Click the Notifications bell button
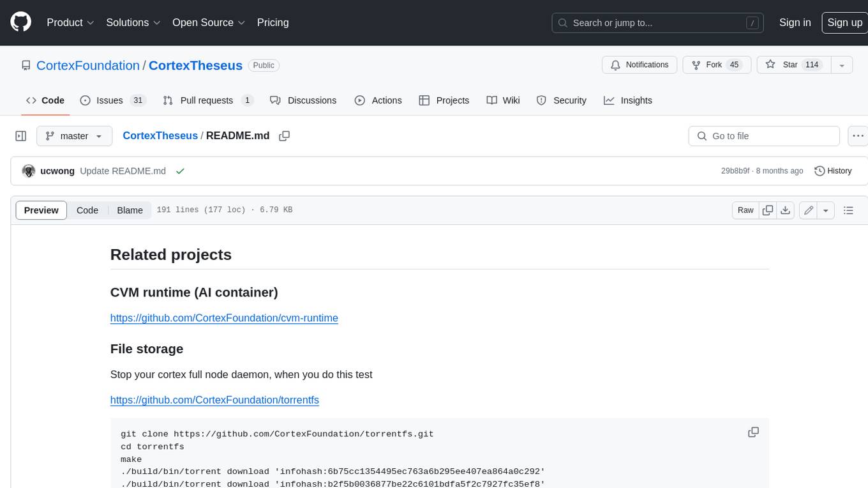The width and height of the screenshot is (868, 488). [640, 65]
